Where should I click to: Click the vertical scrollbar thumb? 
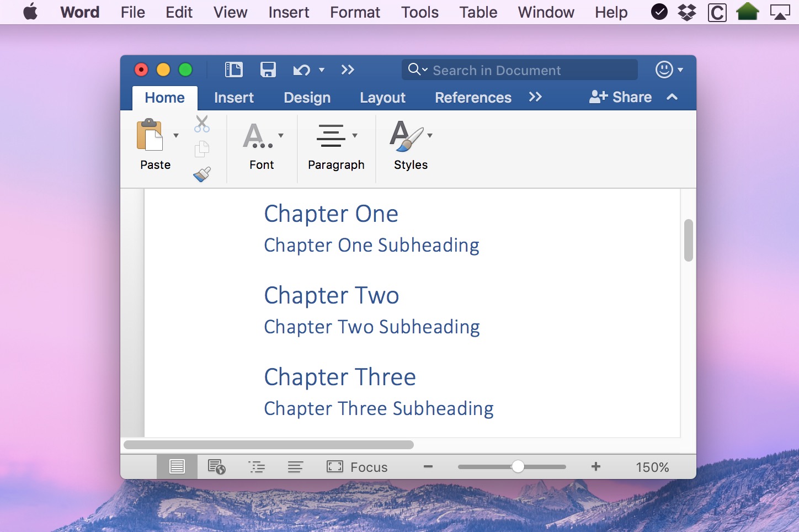pyautogui.click(x=688, y=240)
